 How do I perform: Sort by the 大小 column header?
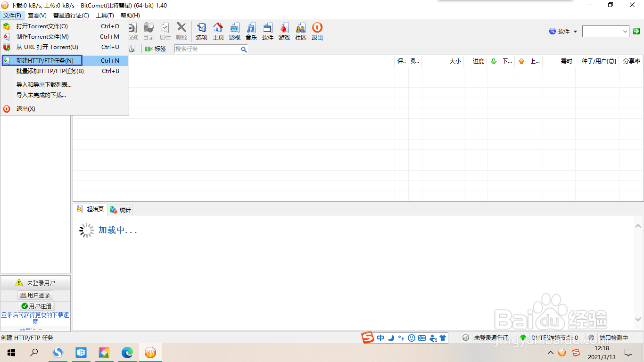(x=443, y=61)
